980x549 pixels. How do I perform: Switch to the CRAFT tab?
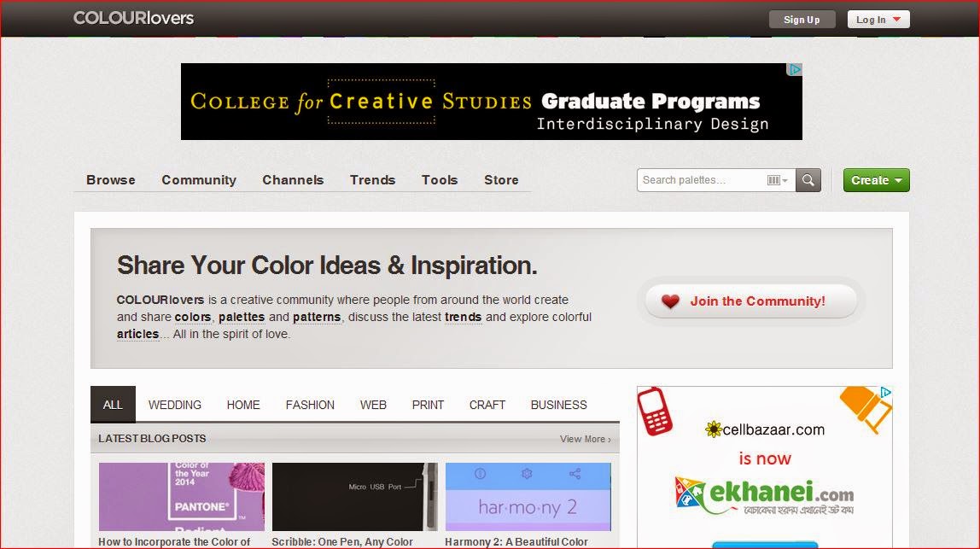point(487,405)
